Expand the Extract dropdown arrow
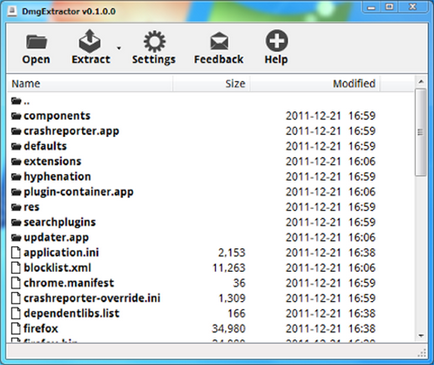Image resolution: width=434 pixels, height=365 pixels. point(119,48)
